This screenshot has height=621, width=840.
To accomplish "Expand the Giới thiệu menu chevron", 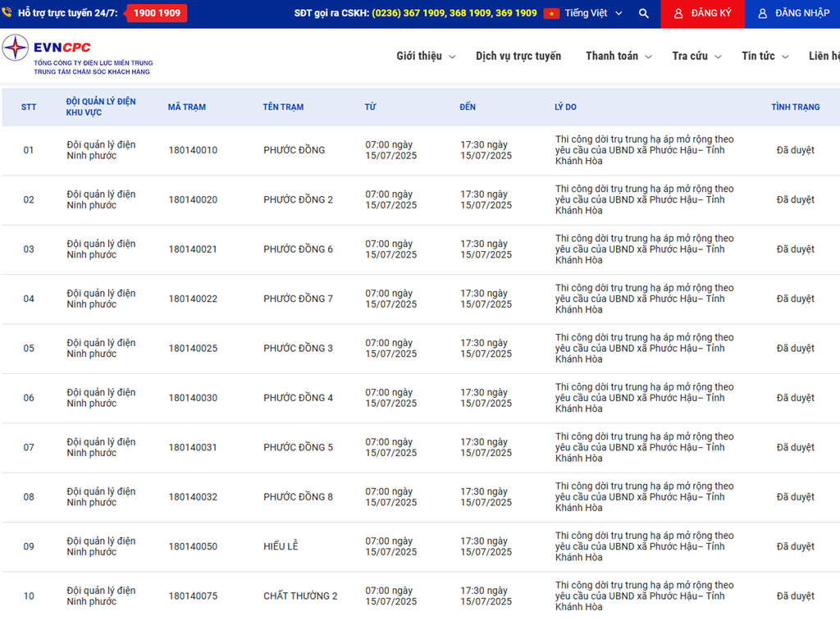I will coord(452,57).
